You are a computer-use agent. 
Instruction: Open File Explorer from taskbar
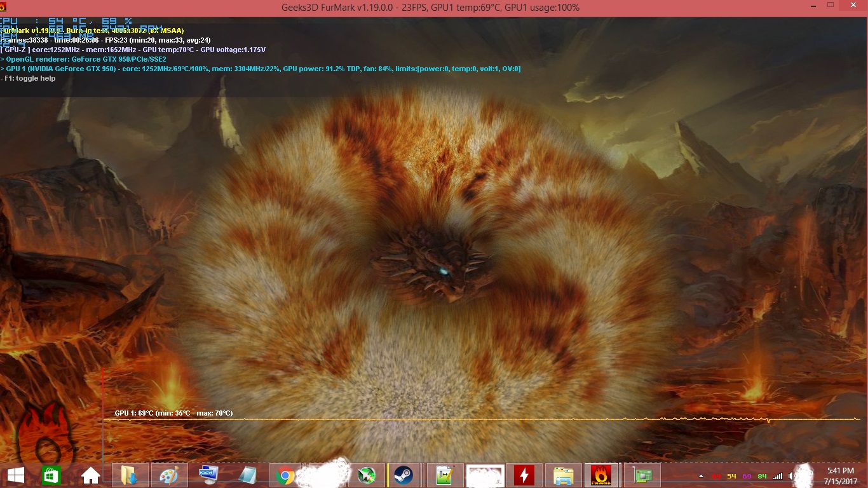[x=563, y=475]
